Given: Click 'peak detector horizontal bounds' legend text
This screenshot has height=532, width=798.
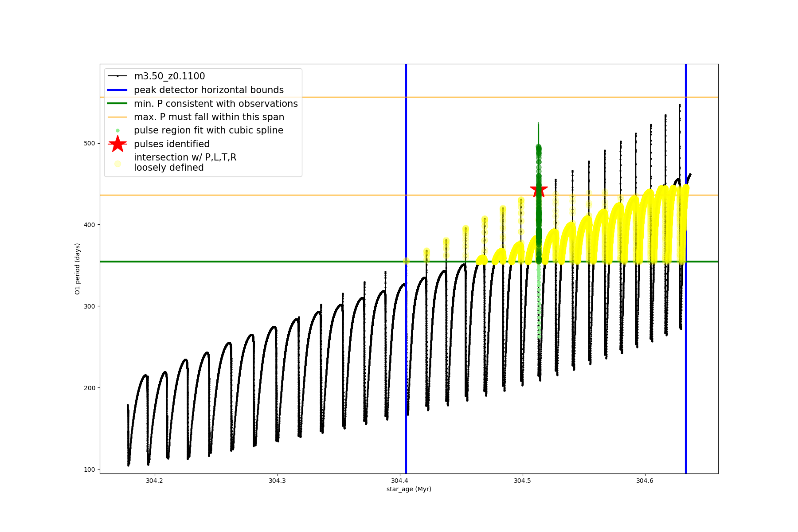Looking at the screenshot, I should 208,90.
